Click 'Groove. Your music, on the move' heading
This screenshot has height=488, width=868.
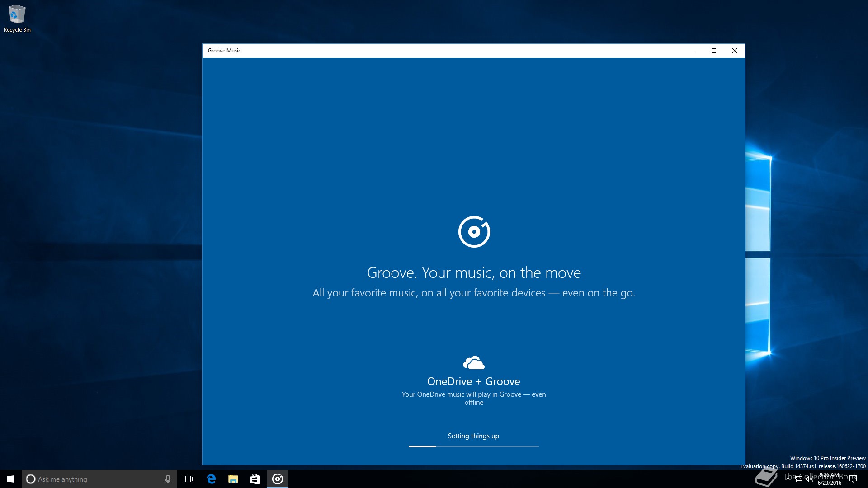(474, 272)
